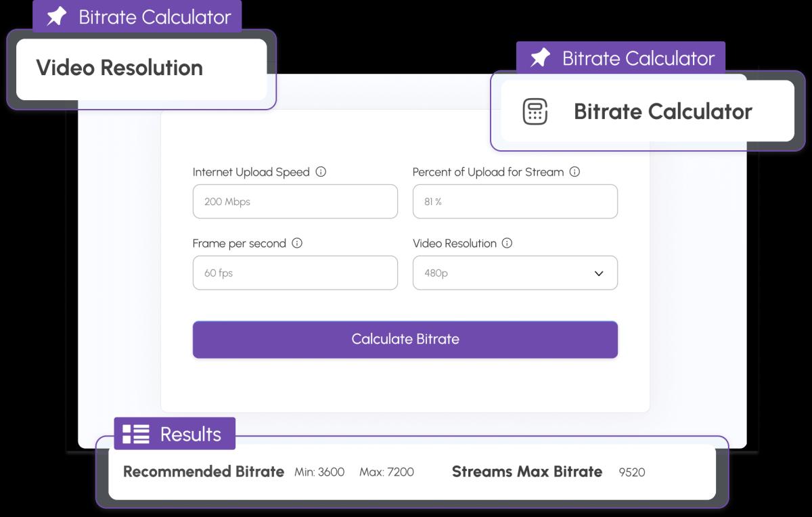Image resolution: width=812 pixels, height=517 pixels.
Task: Click the Percent of Upload for Stream field
Action: point(514,202)
